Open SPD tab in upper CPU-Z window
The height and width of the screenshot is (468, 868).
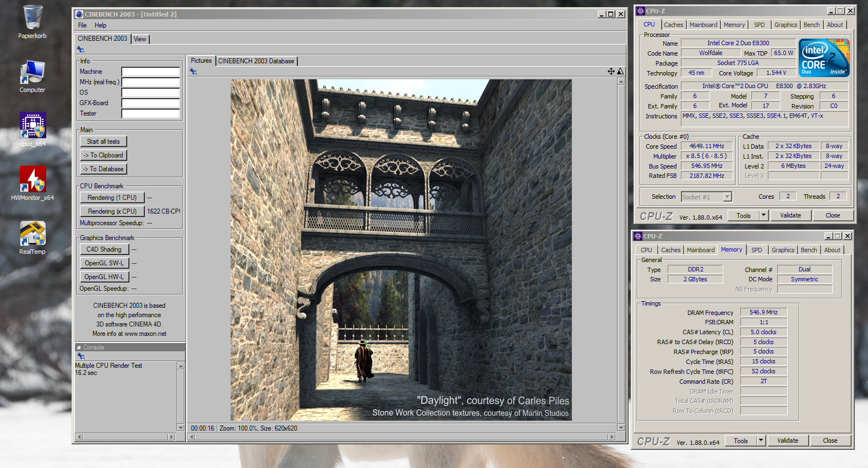[x=760, y=25]
